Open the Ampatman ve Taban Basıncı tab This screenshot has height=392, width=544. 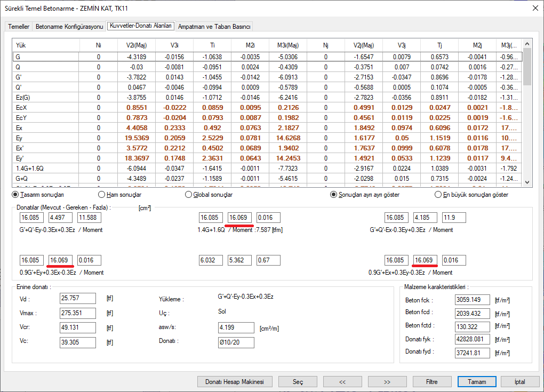pyautogui.click(x=214, y=26)
